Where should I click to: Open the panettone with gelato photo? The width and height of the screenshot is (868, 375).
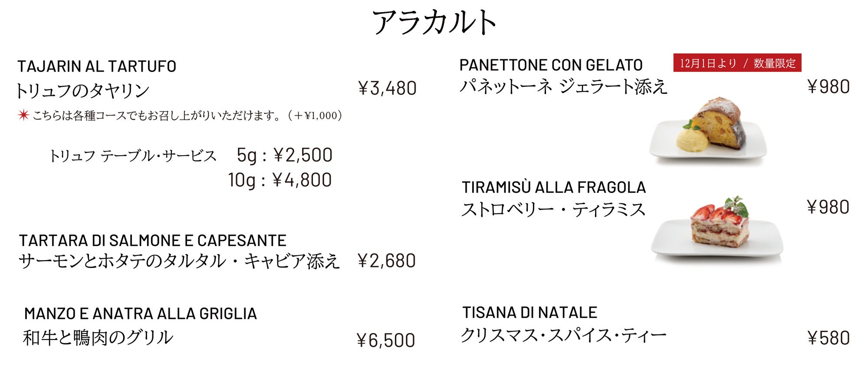click(x=708, y=131)
